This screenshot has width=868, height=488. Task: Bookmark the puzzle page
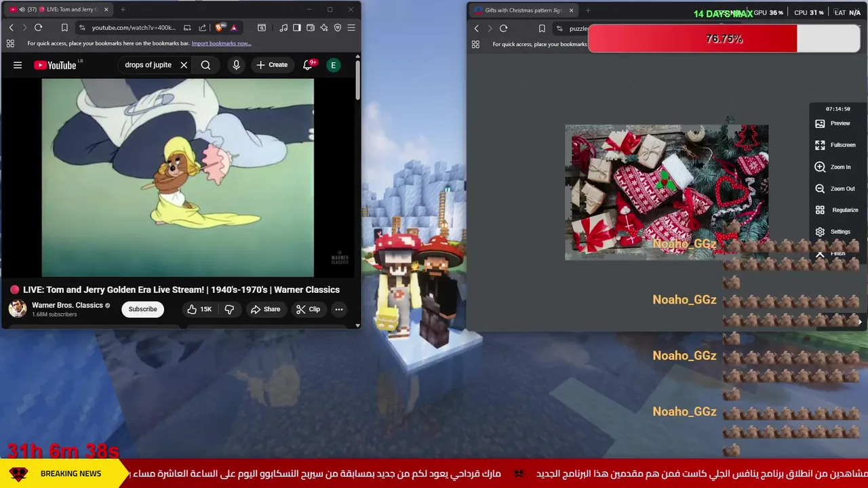pyautogui.click(x=542, y=28)
